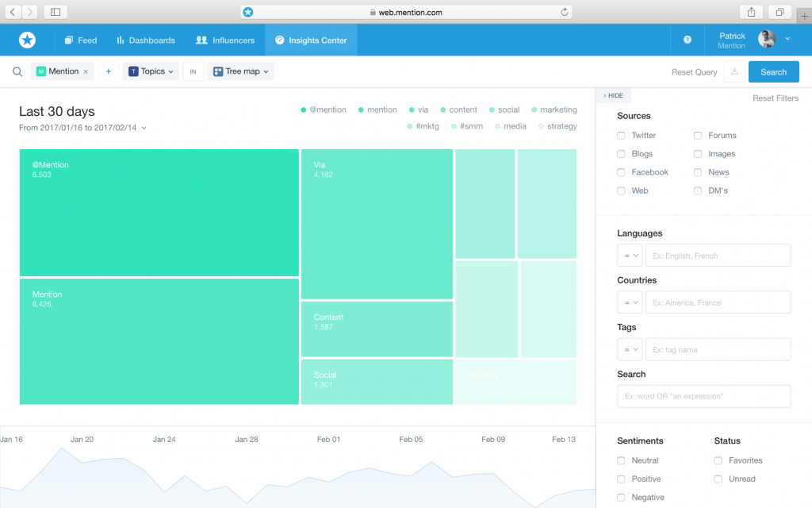This screenshot has height=508, width=812.
Task: Open the Topics dropdown
Action: [151, 71]
